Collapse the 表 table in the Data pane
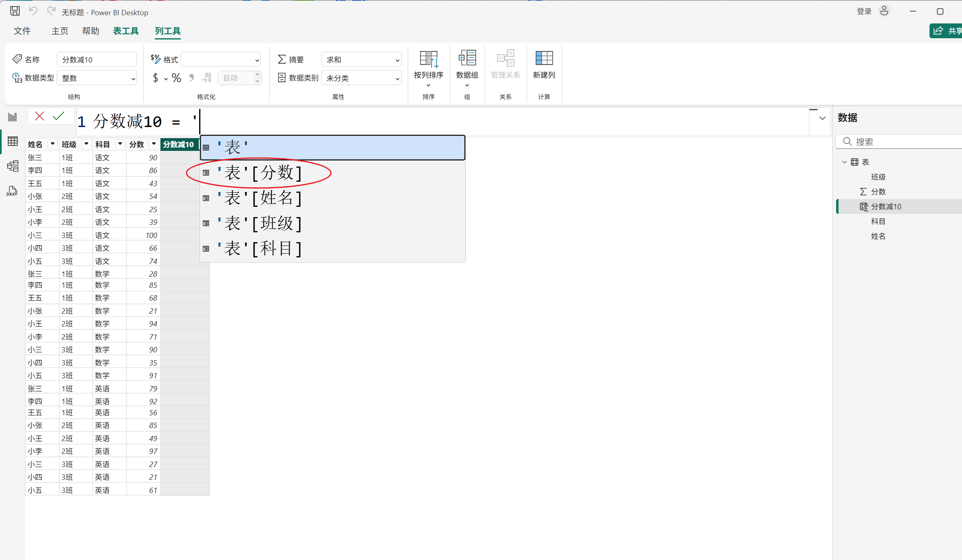Screen dimensions: 962x560 click(844, 162)
